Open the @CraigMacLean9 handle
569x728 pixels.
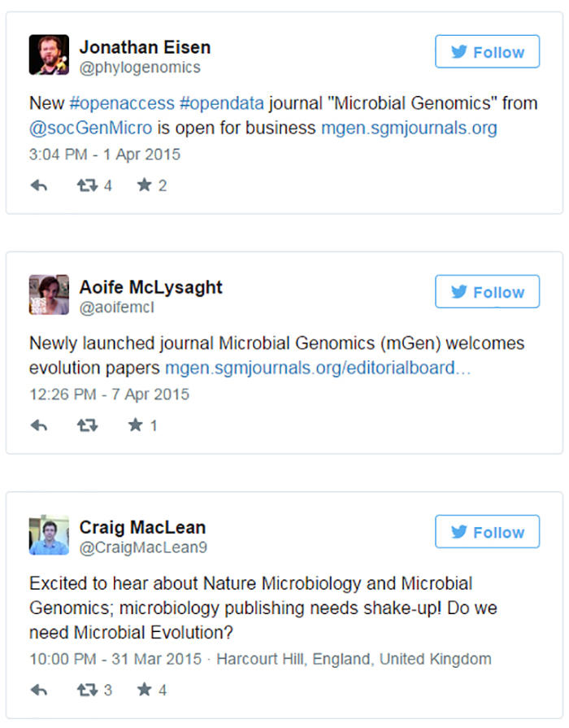[143, 548]
